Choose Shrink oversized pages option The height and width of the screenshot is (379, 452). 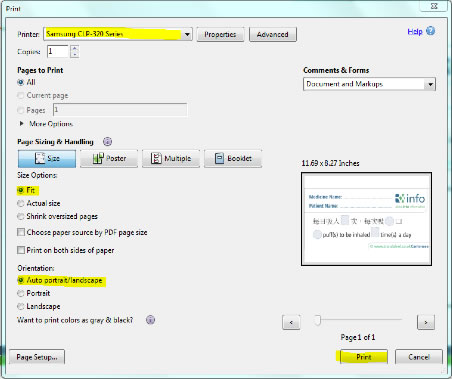tap(21, 216)
